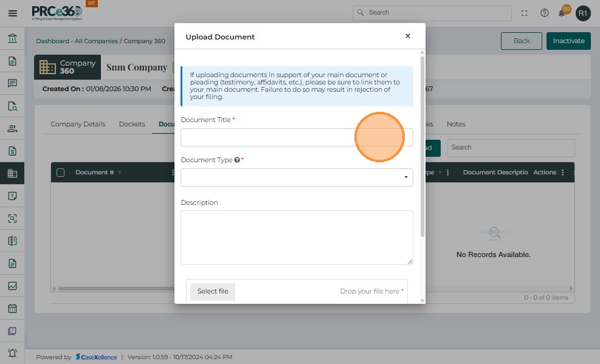Click the help question mark icon
This screenshot has width=600, height=364.
[545, 13]
